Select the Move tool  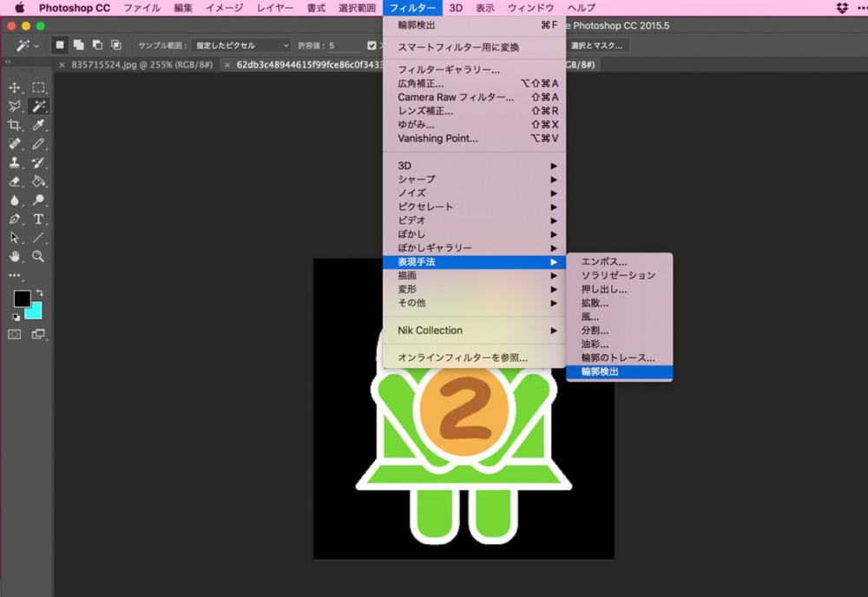tap(14, 87)
